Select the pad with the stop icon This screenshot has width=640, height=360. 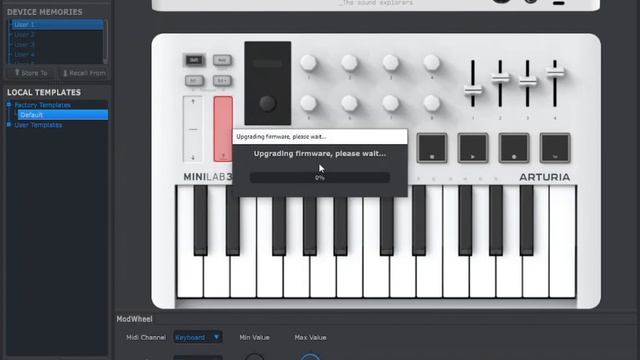432,148
